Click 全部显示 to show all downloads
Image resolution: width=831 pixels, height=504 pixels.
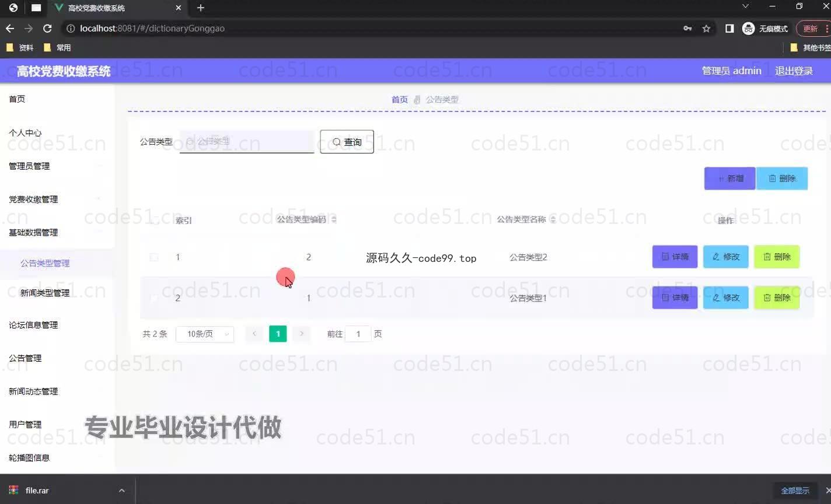(795, 491)
